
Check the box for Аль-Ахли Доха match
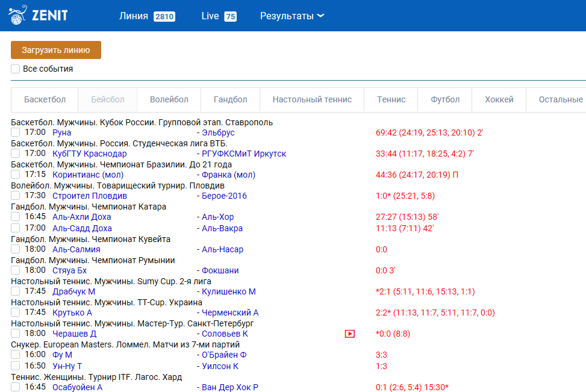pyautogui.click(x=15, y=217)
